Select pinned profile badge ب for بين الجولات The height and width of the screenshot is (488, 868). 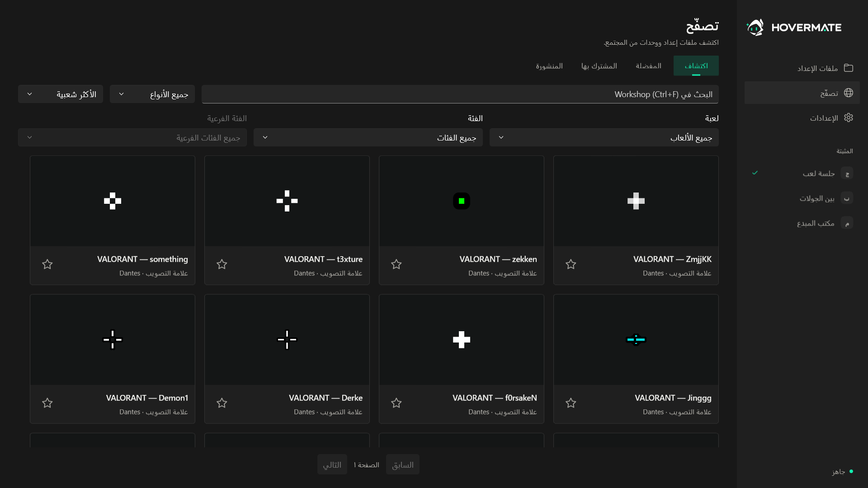pyautogui.click(x=847, y=198)
